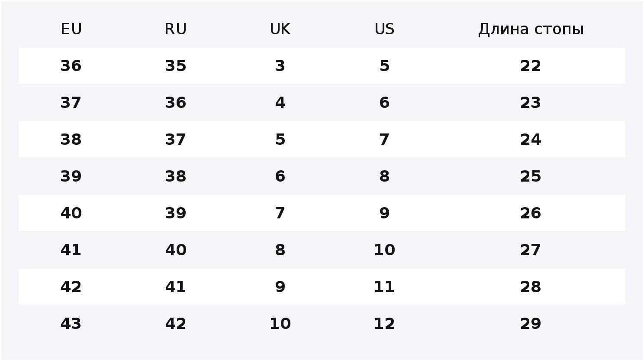Click UK size 10 cell

[280, 324]
